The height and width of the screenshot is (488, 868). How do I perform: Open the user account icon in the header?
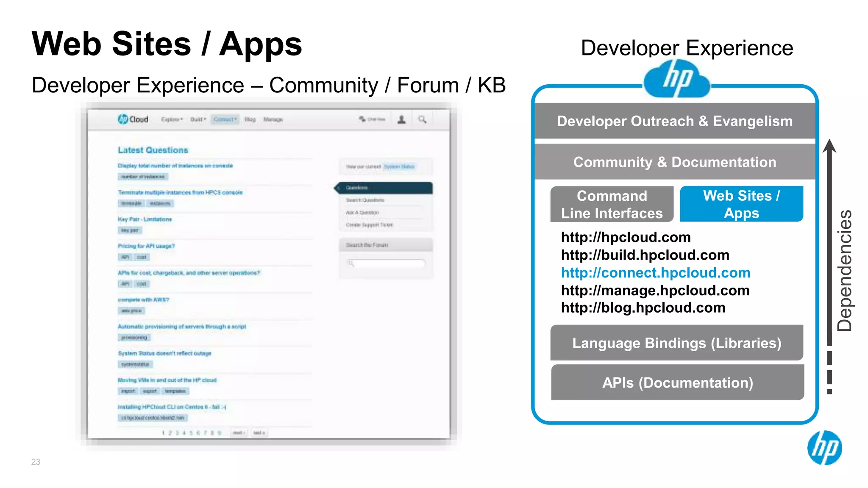[401, 119]
